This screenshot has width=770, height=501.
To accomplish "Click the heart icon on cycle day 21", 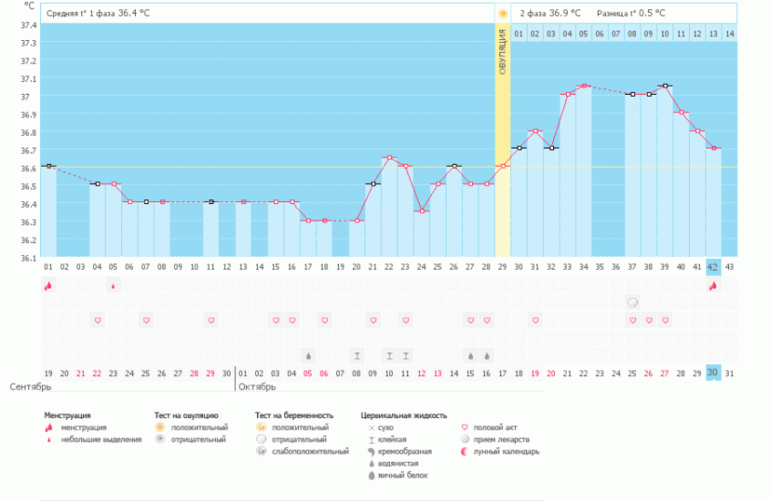I will point(373,320).
